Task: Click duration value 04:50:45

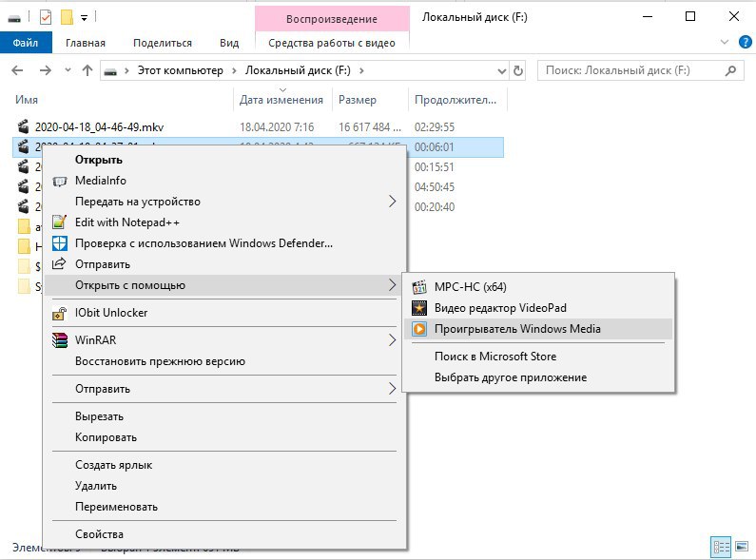Action: tap(435, 187)
